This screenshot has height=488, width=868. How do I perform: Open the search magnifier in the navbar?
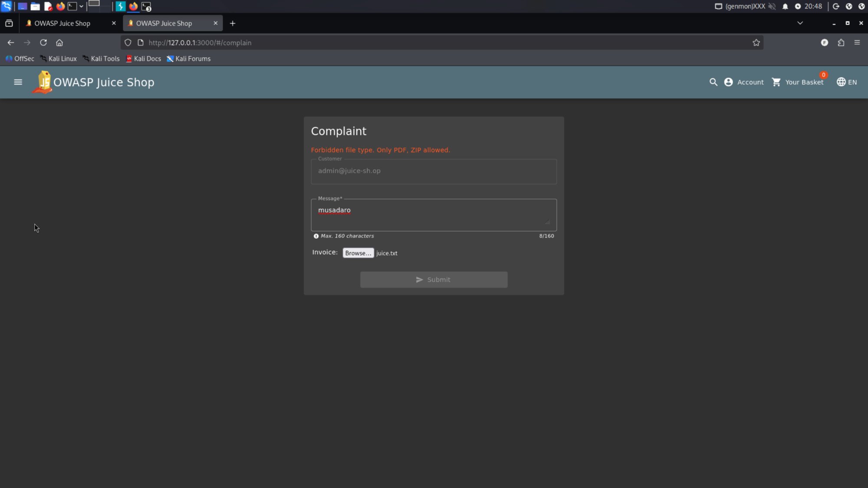(713, 82)
